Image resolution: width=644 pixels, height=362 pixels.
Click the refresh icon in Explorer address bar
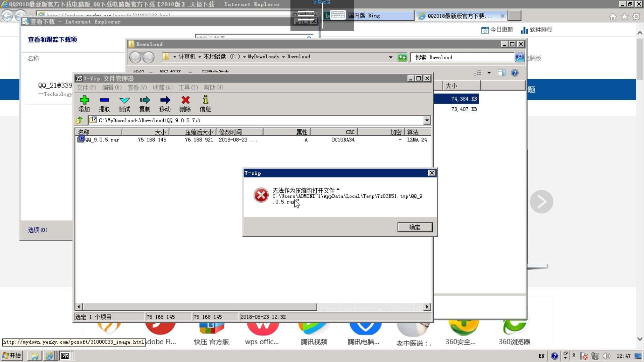point(402,57)
